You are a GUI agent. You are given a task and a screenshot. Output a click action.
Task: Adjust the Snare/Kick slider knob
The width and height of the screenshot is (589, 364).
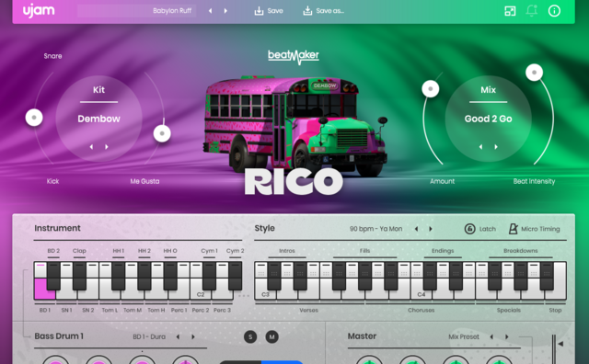click(34, 118)
